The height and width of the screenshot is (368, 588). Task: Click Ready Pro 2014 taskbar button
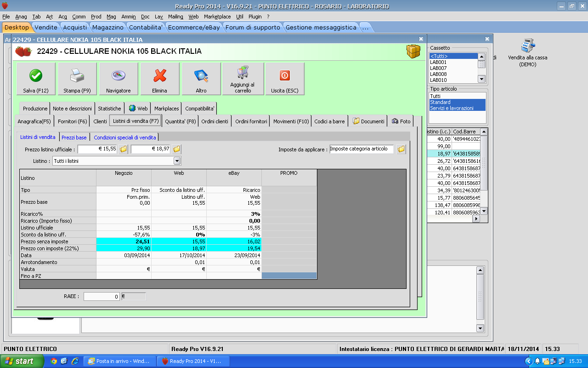point(192,361)
